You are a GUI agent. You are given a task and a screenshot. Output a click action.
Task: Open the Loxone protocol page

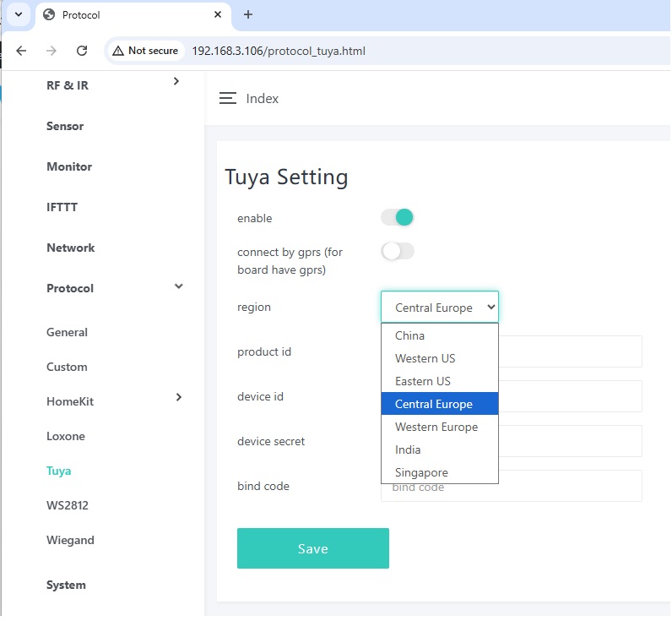pos(66,436)
